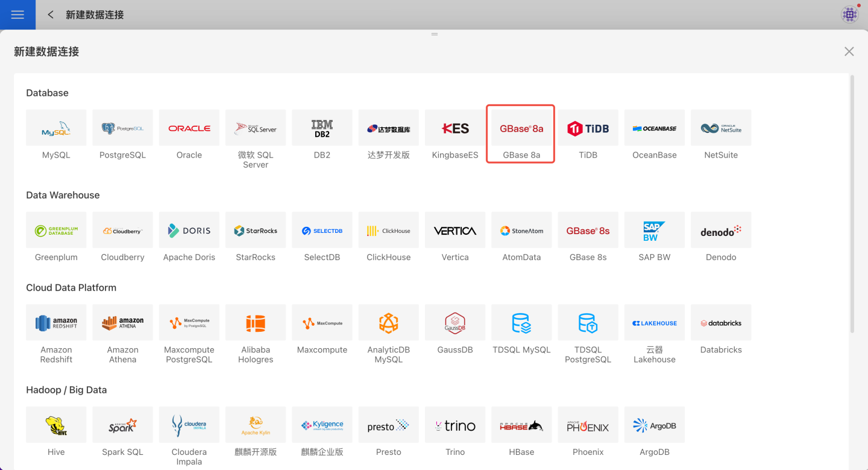Select the MySQL database connector
The height and width of the screenshot is (470, 868).
[56, 128]
